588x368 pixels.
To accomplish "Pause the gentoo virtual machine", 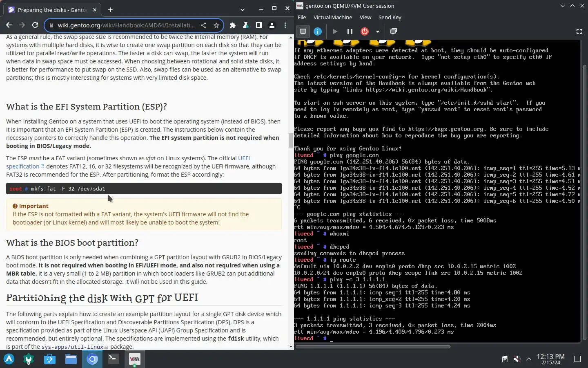I will (x=350, y=31).
